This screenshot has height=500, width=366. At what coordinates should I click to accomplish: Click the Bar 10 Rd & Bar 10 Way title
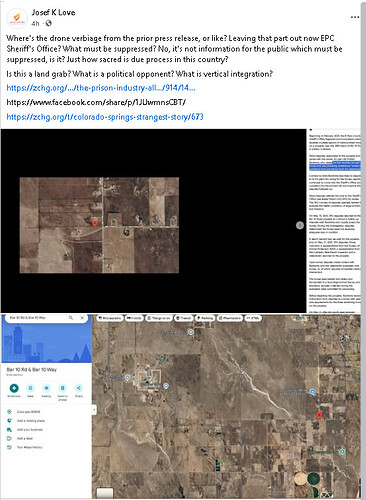point(32,370)
